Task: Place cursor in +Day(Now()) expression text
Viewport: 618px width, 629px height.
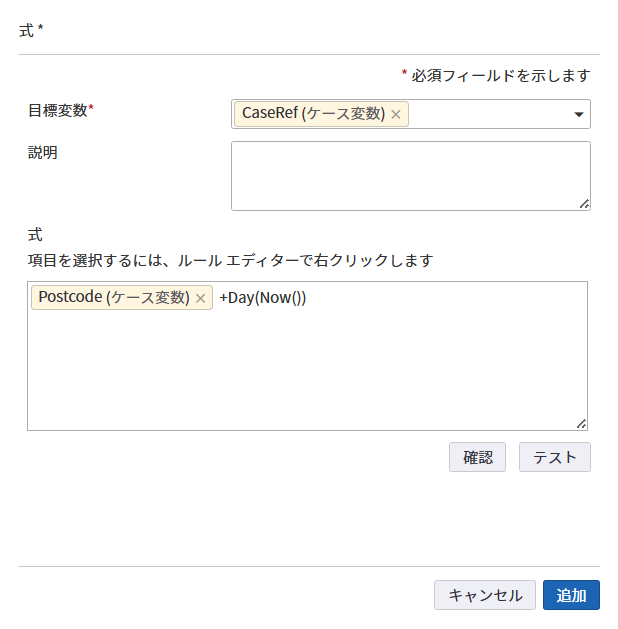Action: pyautogui.click(x=262, y=298)
